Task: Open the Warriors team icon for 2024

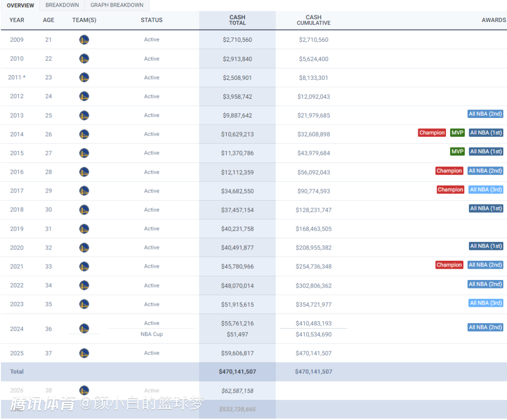Action: click(84, 329)
